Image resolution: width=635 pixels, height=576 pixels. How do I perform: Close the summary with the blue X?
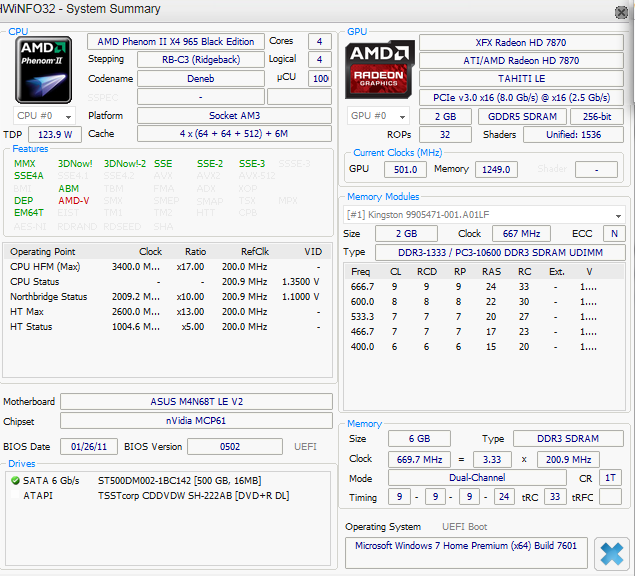(611, 553)
